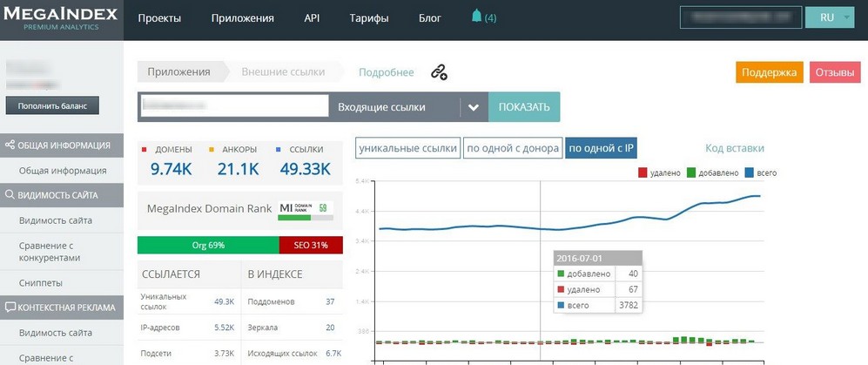This screenshot has width=868, height=365.
Task: Click the share icon beside ОБЩАЯ ИНФОРМАЦИЯ
Action: tap(10, 145)
